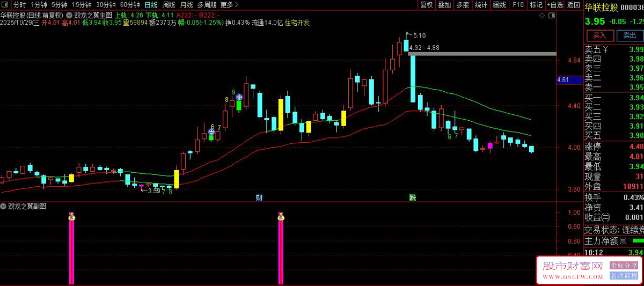This screenshot has width=644, height=286.
Task: Click the 返回 back button
Action: click(x=574, y=5)
